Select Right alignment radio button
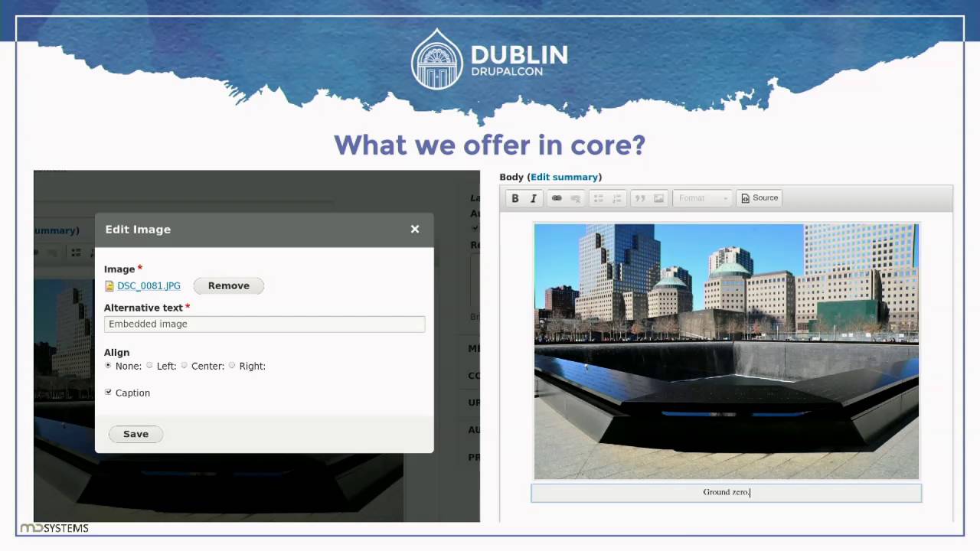Viewport: 980px width, 551px height. (232, 366)
